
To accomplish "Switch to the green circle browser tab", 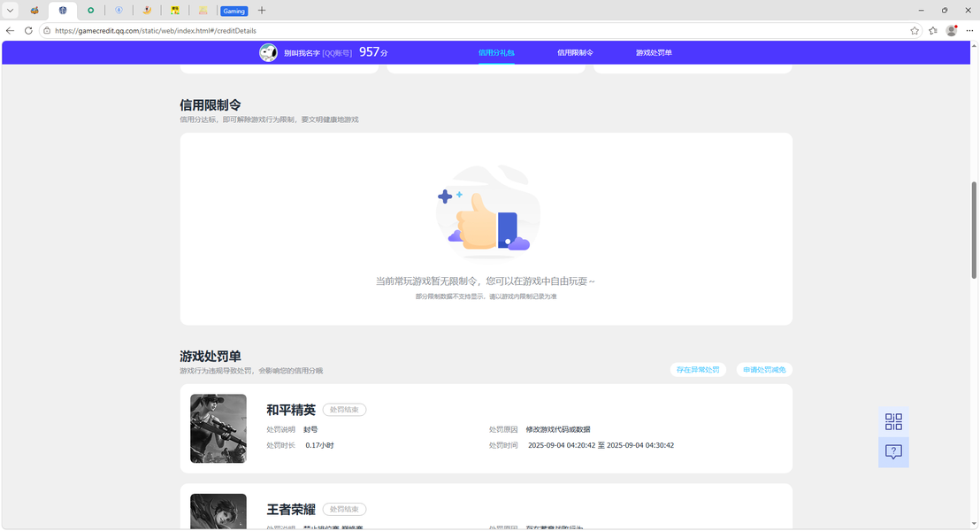I will pos(90,11).
